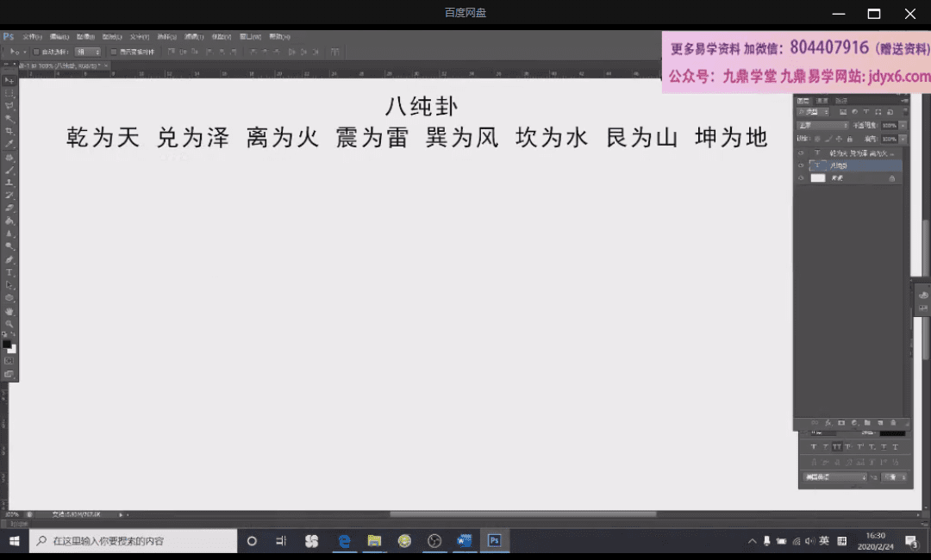Open the layer filter type dropdown

(x=813, y=112)
